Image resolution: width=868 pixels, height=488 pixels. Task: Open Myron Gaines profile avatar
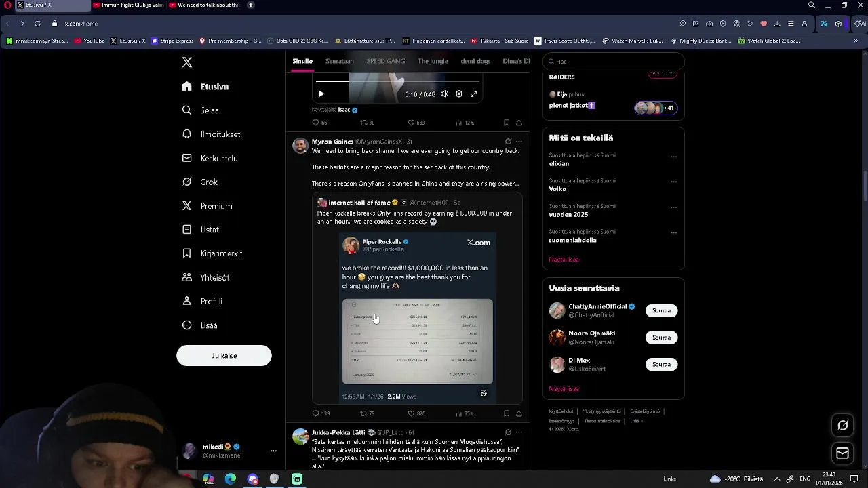[x=300, y=146]
